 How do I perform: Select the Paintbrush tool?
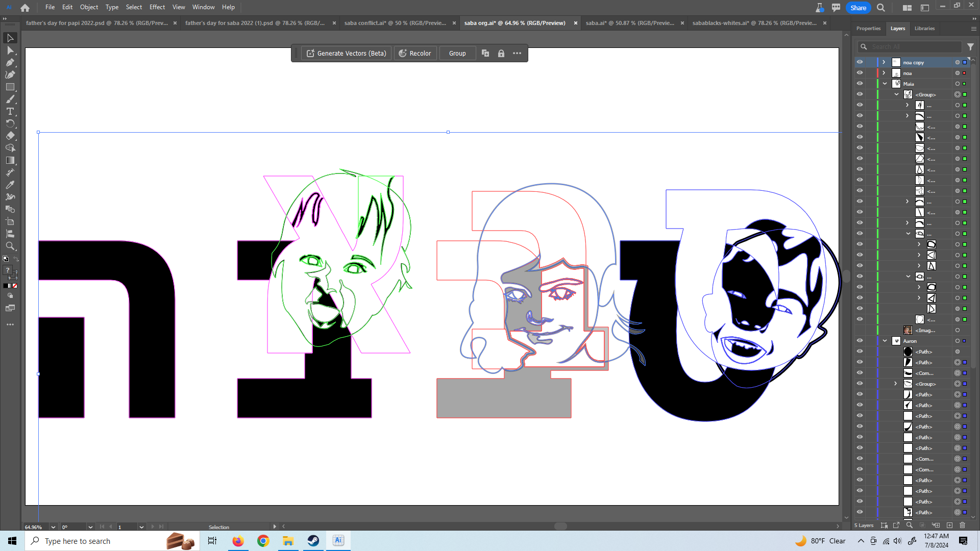click(x=10, y=99)
